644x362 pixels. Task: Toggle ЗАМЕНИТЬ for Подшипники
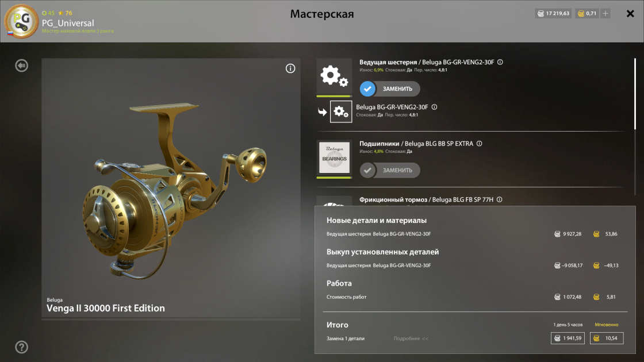pyautogui.click(x=390, y=170)
